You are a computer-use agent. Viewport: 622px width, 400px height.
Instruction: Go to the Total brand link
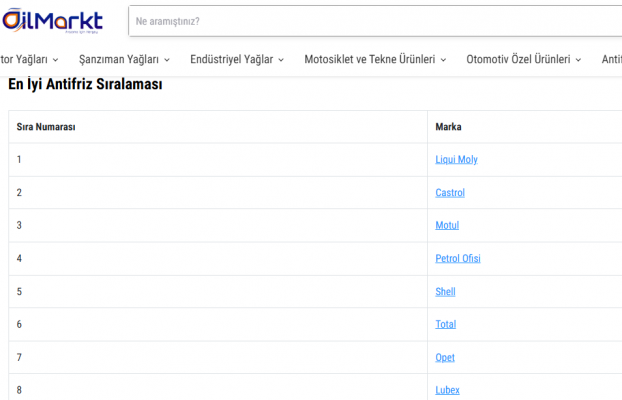tap(445, 325)
